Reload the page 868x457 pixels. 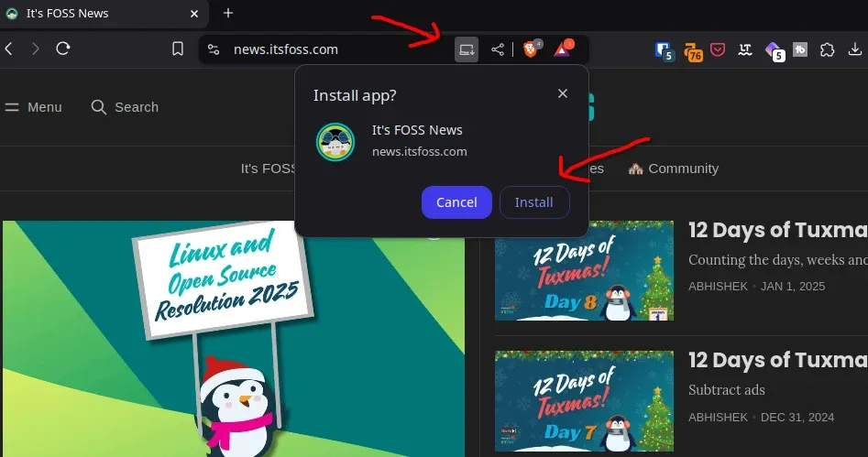[63, 49]
